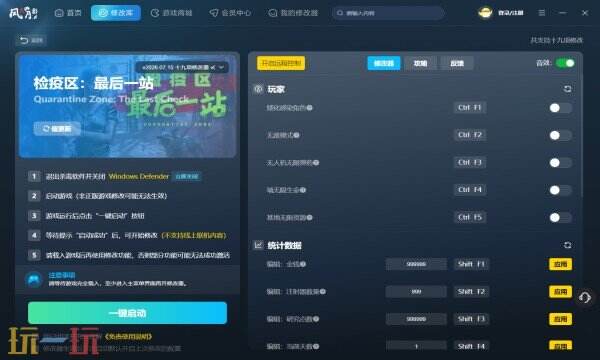
Task: Click the magnifier search icon
Action: [340, 13]
